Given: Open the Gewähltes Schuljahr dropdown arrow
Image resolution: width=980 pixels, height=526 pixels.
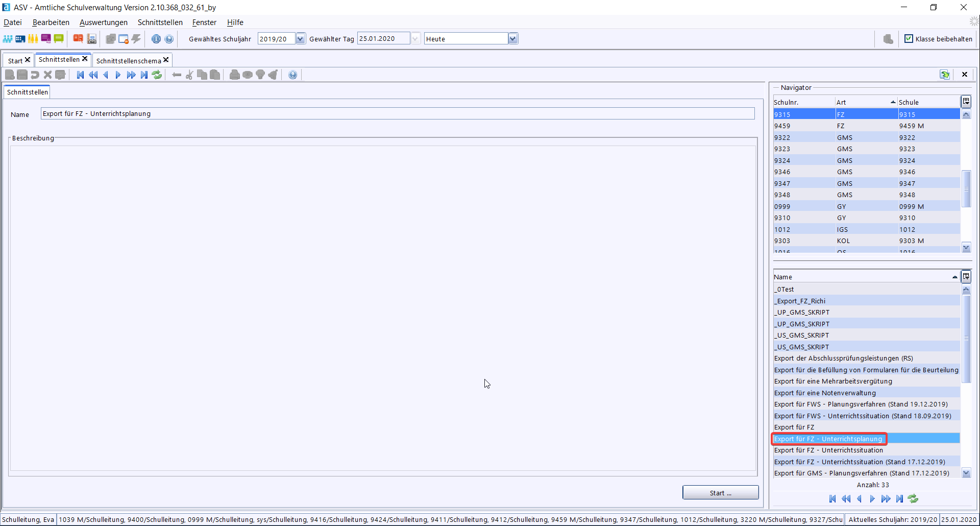Looking at the screenshot, I should pos(300,39).
